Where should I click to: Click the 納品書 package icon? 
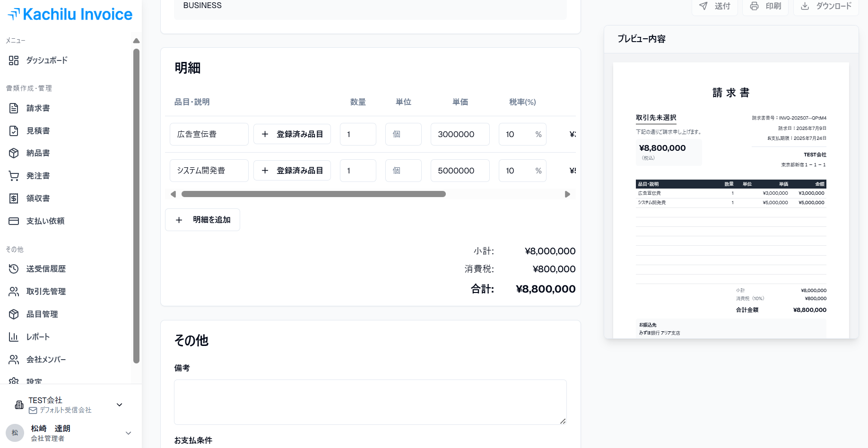click(14, 153)
